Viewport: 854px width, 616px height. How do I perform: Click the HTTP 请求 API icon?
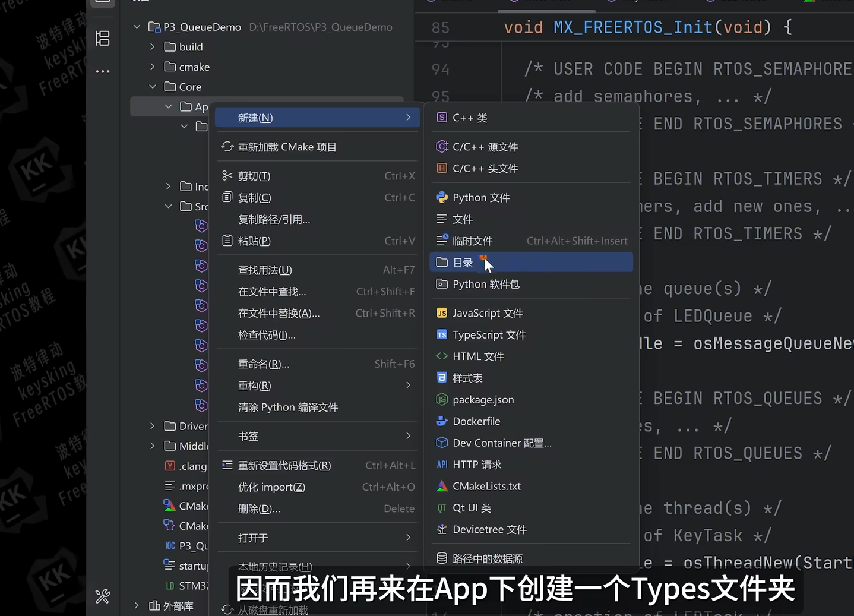(442, 465)
